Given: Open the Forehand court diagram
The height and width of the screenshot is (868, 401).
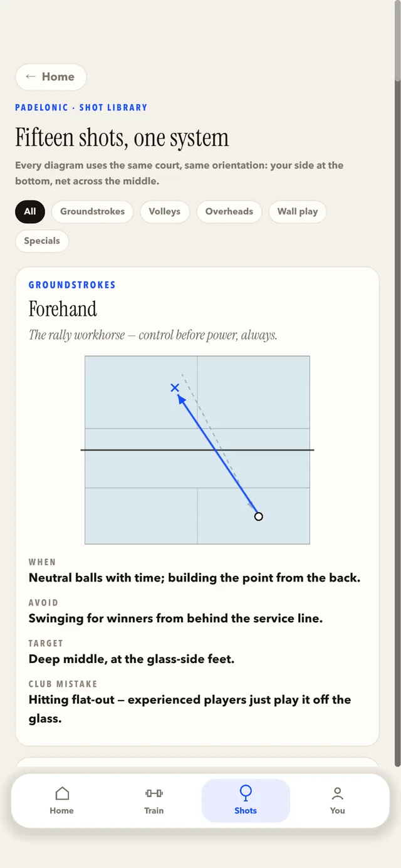Looking at the screenshot, I should (197, 450).
